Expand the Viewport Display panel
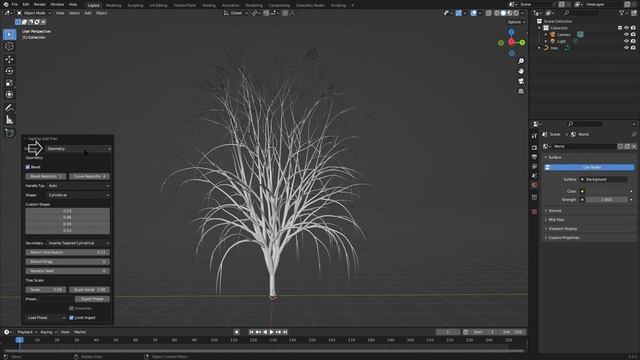This screenshot has height=360, width=640. point(562,229)
